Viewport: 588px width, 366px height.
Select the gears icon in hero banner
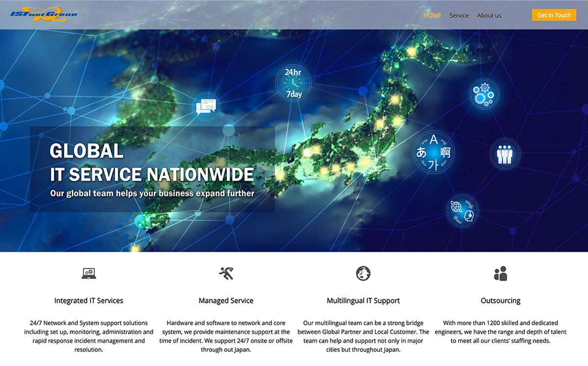(484, 94)
